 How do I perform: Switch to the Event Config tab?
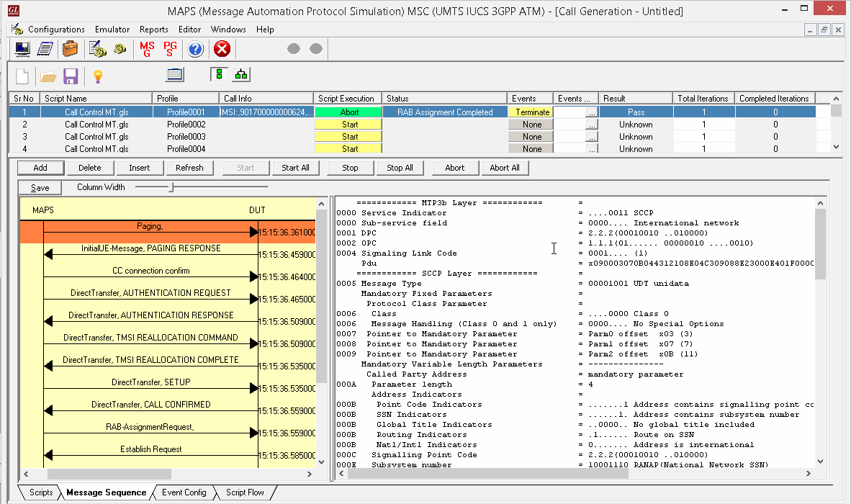click(x=184, y=492)
